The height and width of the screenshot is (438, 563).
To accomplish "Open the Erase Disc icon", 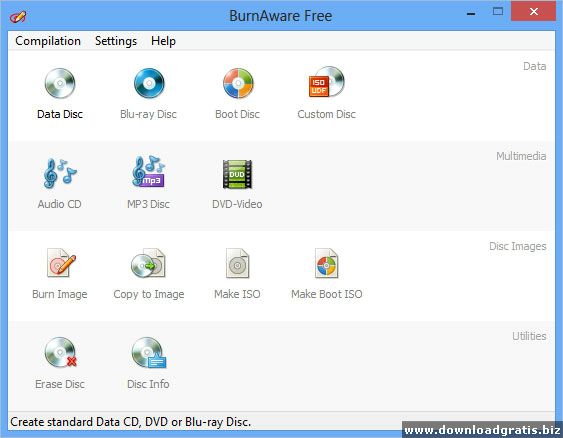I will click(x=61, y=352).
